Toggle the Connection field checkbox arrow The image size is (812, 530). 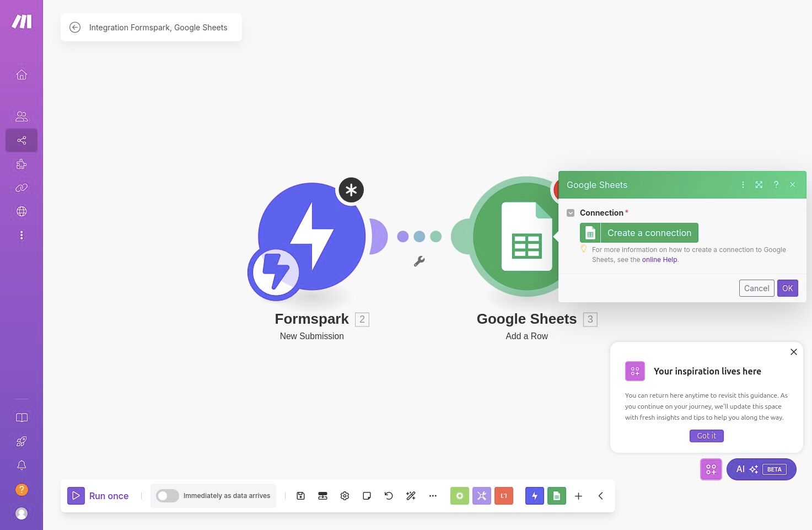(571, 213)
